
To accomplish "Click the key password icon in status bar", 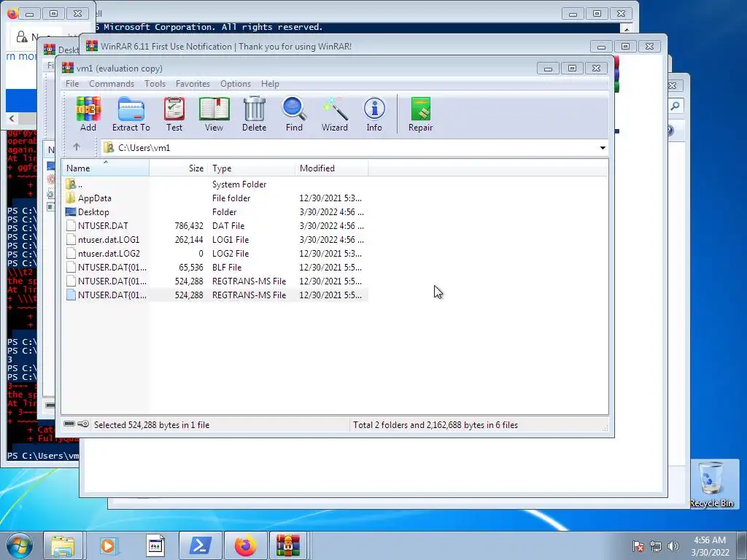I will point(83,424).
